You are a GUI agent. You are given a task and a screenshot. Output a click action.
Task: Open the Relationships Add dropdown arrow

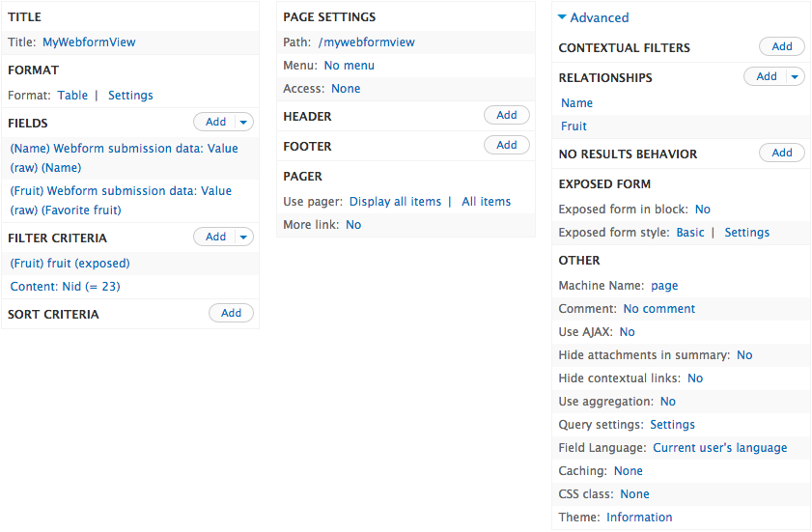click(795, 77)
